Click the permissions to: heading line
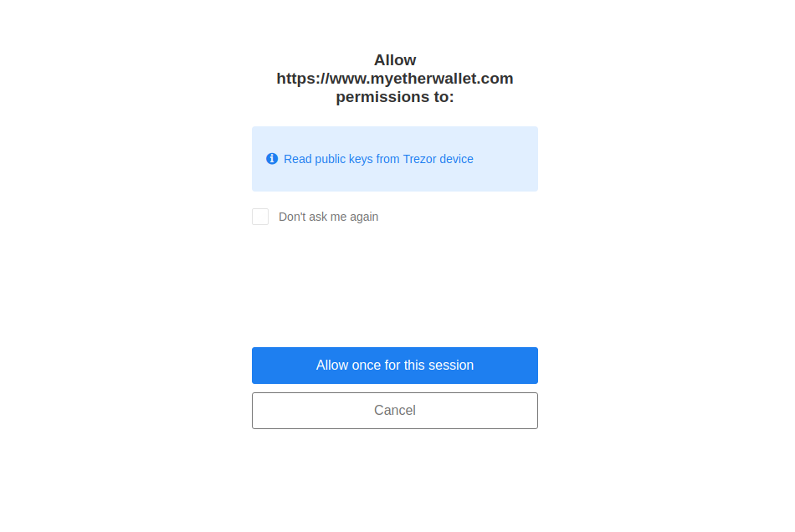 click(x=395, y=97)
